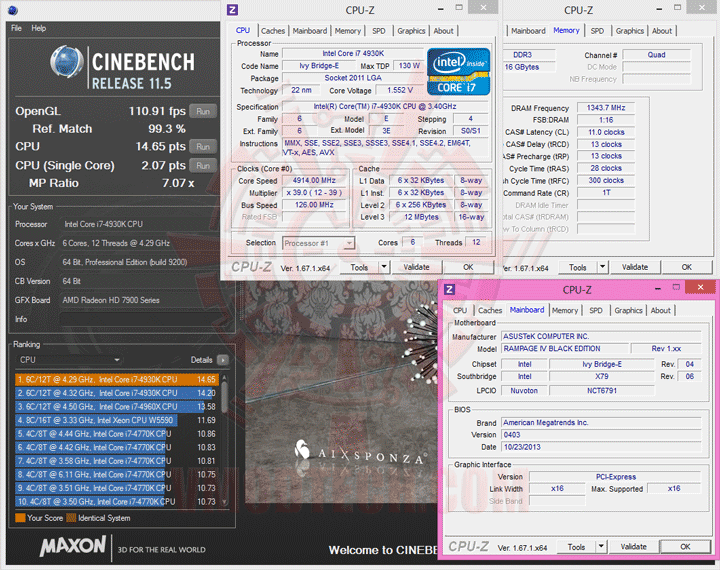Run the OpenGL benchmark
Image resolution: width=720 pixels, height=570 pixels.
(203, 111)
